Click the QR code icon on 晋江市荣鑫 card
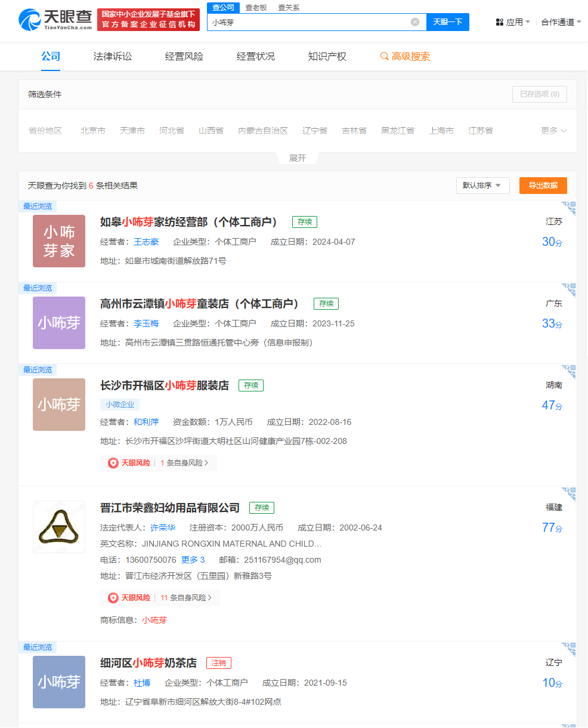The image size is (588, 728). [569, 495]
